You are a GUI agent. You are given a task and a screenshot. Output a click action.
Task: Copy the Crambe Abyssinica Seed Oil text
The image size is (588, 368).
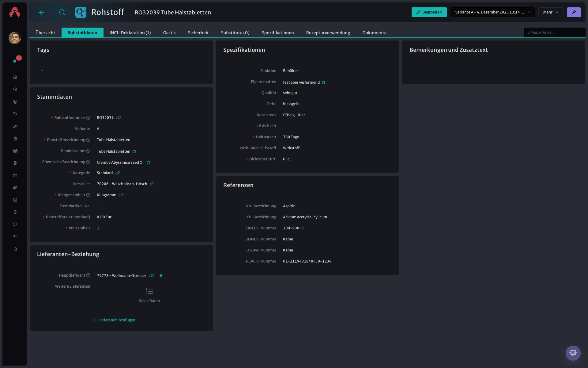click(x=148, y=163)
